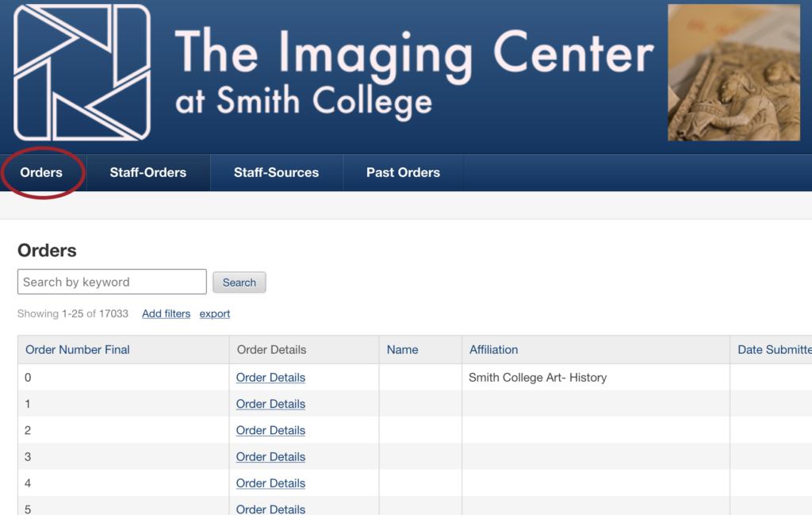Click the carved relief header photo
This screenshot has width=812, height=515.
(733, 72)
